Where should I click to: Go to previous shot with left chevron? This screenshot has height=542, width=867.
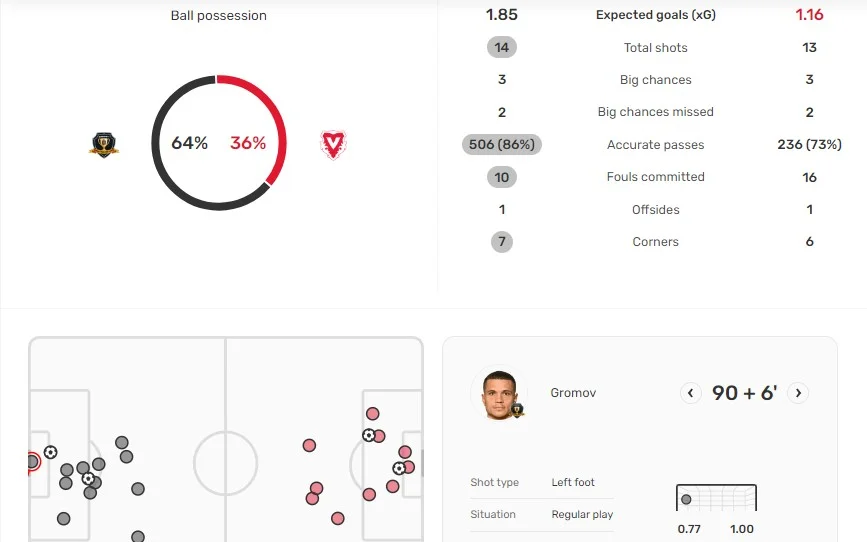point(691,393)
